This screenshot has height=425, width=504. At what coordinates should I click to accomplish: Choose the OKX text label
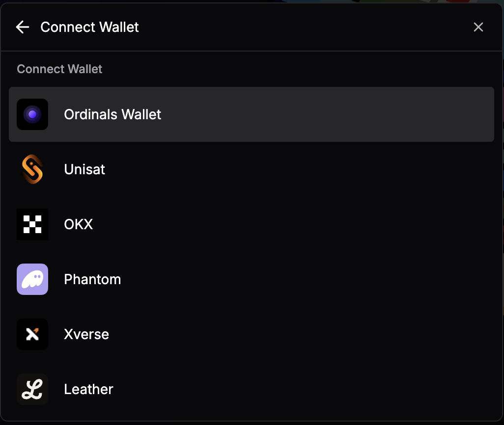(x=79, y=224)
